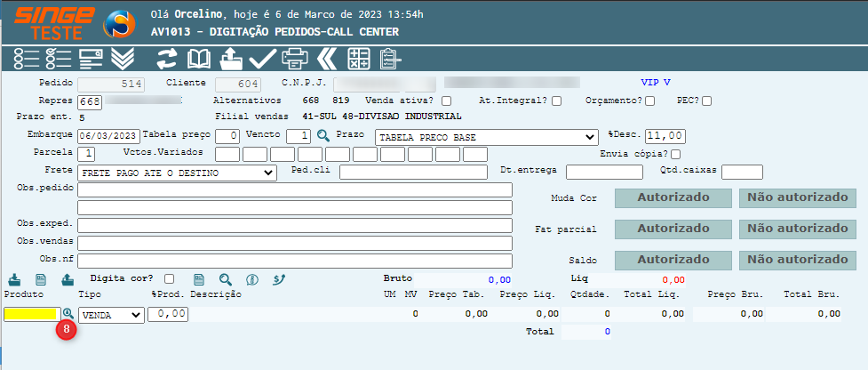Check the Digita cor option

click(170, 278)
